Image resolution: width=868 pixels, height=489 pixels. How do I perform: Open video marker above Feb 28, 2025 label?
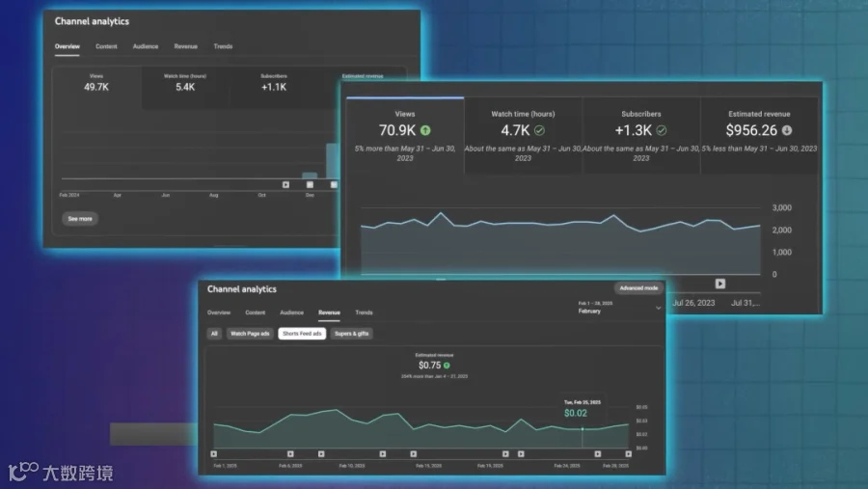pyautogui.click(x=628, y=454)
